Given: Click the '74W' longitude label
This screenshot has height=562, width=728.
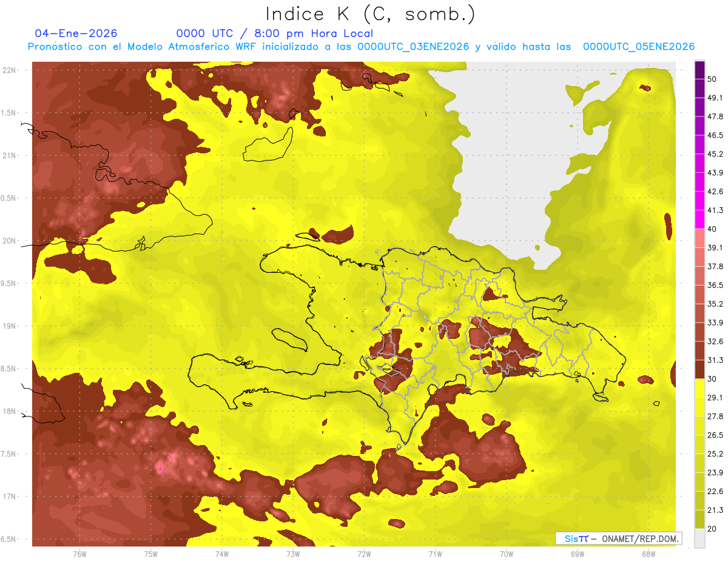Looking at the screenshot, I should (222, 554).
